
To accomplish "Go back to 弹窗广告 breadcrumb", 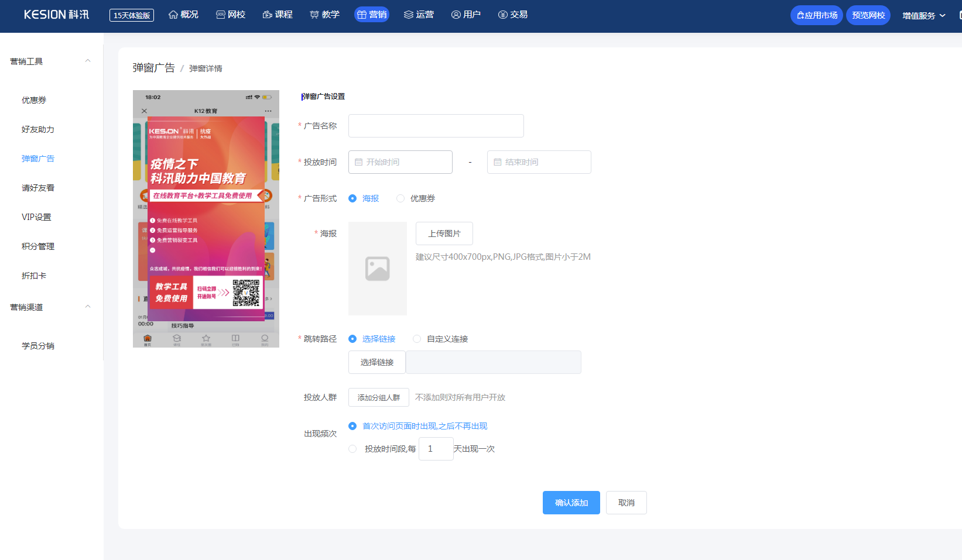I will pos(153,68).
